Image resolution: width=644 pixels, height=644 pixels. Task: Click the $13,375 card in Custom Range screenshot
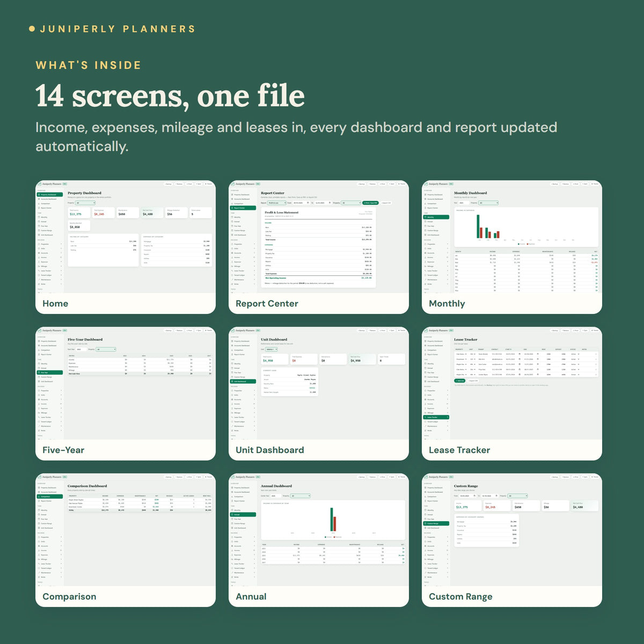coord(467,506)
